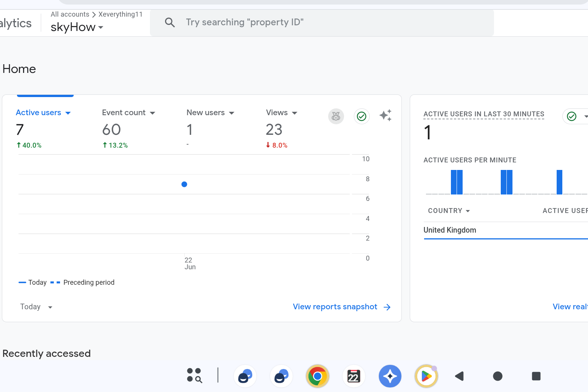Select the Views metric tab
Viewport: 588px width, 392px height.
click(277, 113)
